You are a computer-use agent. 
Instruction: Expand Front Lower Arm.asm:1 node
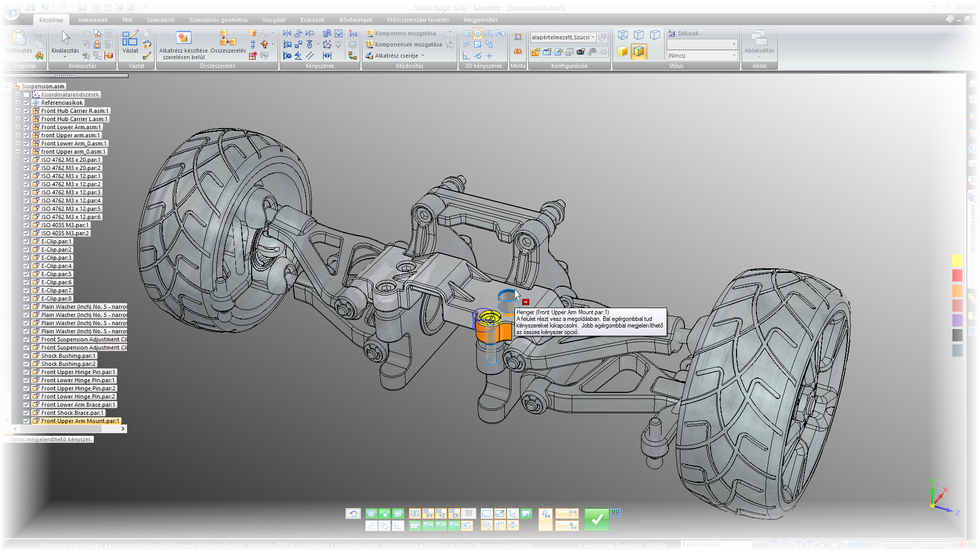point(17,127)
